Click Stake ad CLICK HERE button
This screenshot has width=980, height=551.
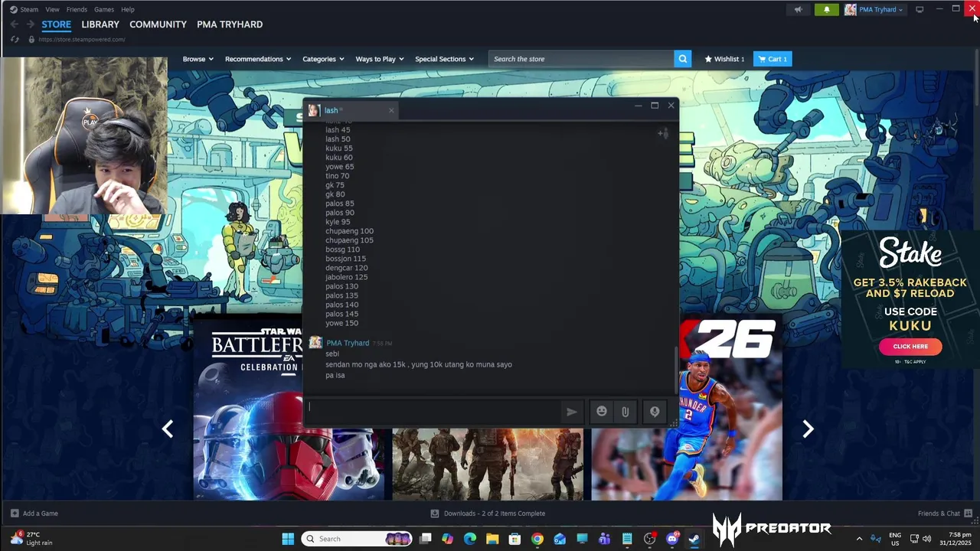click(910, 346)
